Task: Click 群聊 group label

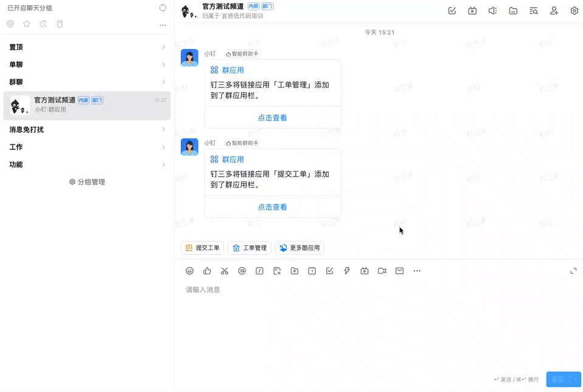Action: [x=16, y=82]
